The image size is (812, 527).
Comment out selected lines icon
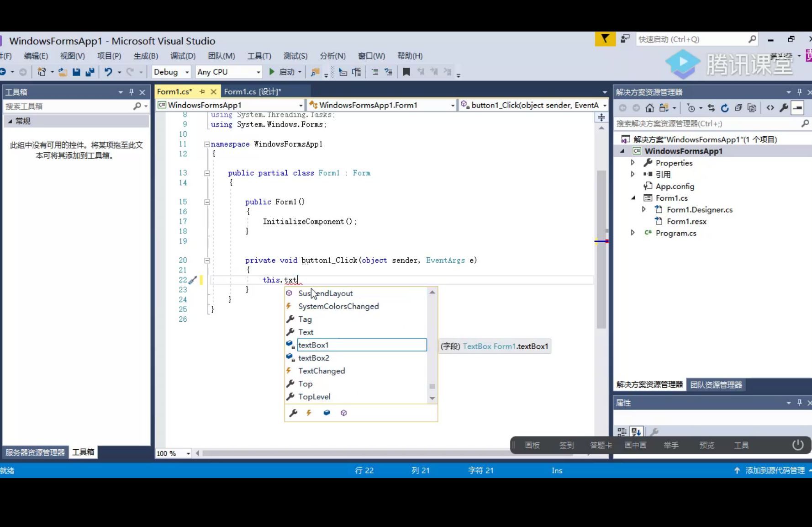point(374,72)
